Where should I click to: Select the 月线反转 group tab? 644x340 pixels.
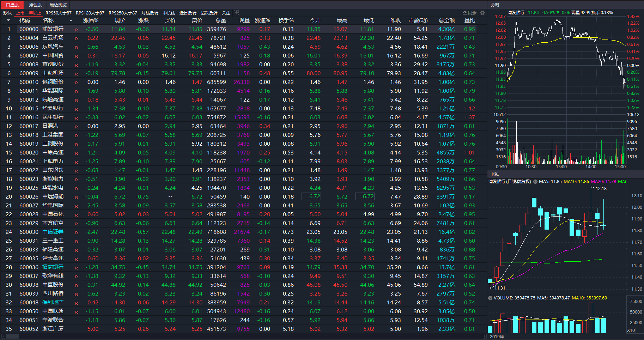[x=150, y=13]
